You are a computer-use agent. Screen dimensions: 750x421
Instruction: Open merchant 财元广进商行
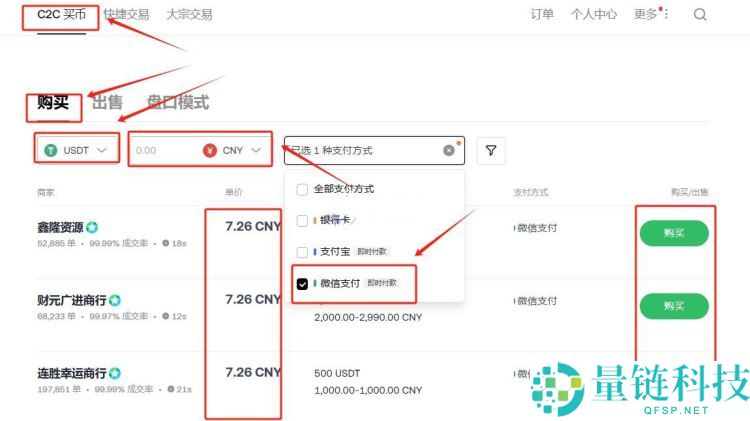click(72, 300)
